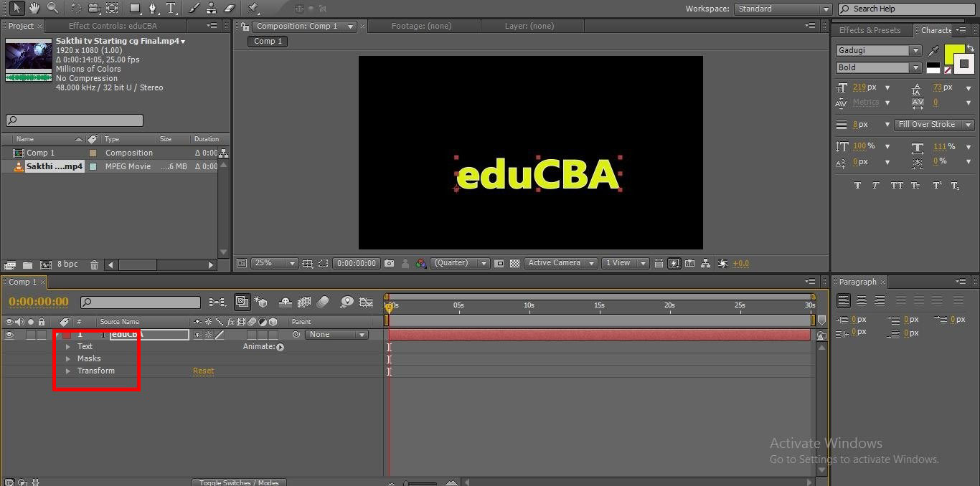
Task: Select the Paragraph panel tab
Action: pos(858,282)
